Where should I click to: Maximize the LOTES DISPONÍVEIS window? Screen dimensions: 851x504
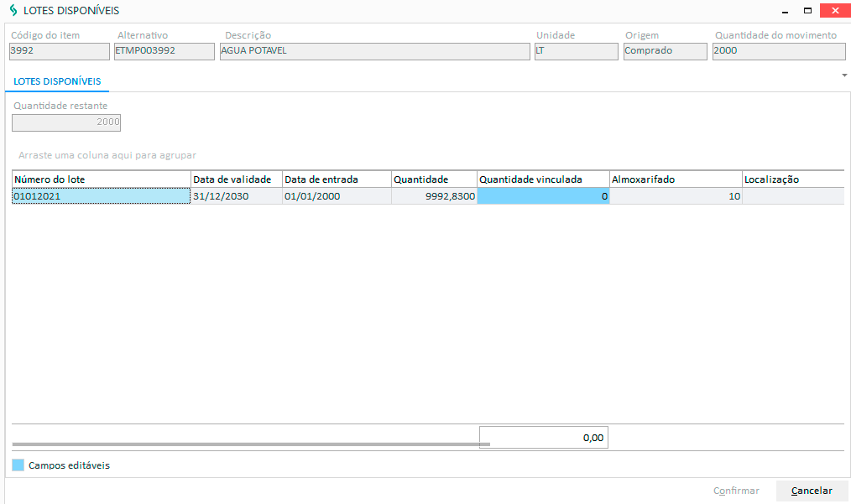tap(807, 10)
